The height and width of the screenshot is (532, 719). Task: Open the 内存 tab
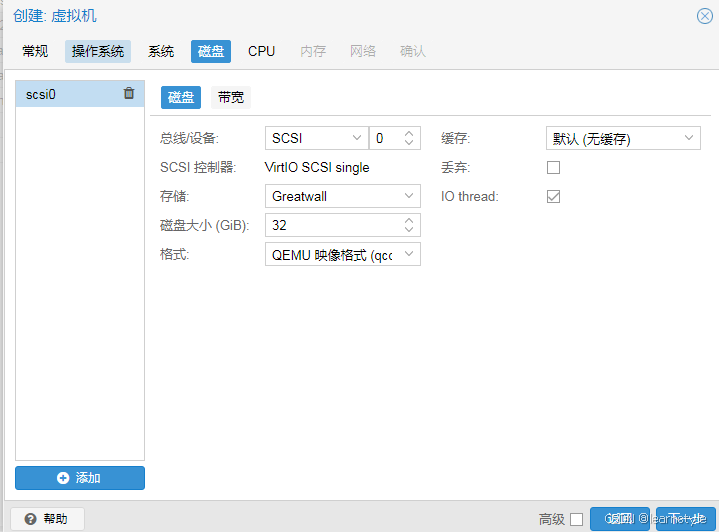tap(313, 51)
